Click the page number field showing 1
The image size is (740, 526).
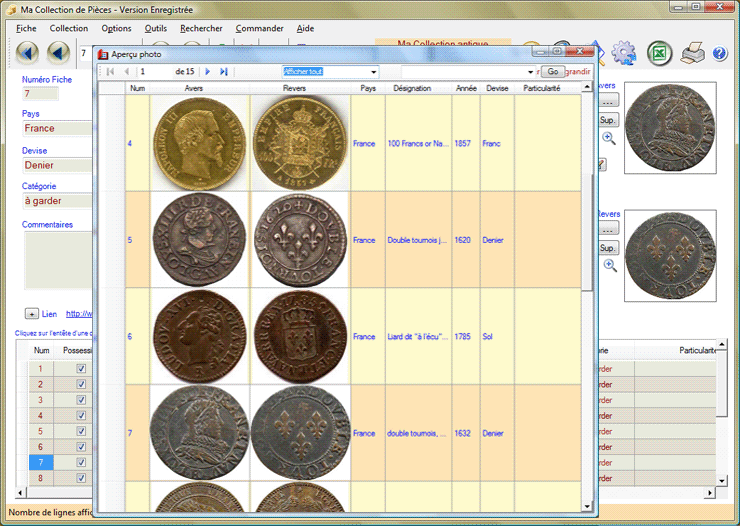[x=153, y=72]
